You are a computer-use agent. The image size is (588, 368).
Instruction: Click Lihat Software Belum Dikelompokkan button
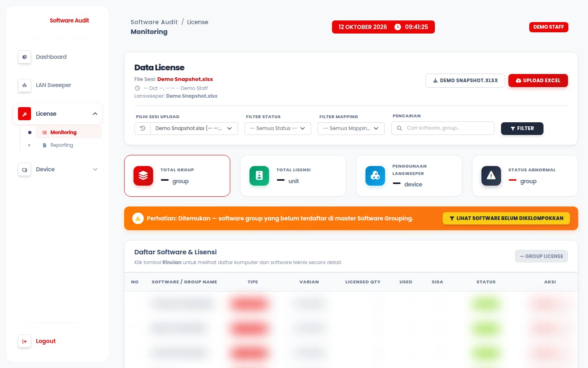(x=506, y=218)
